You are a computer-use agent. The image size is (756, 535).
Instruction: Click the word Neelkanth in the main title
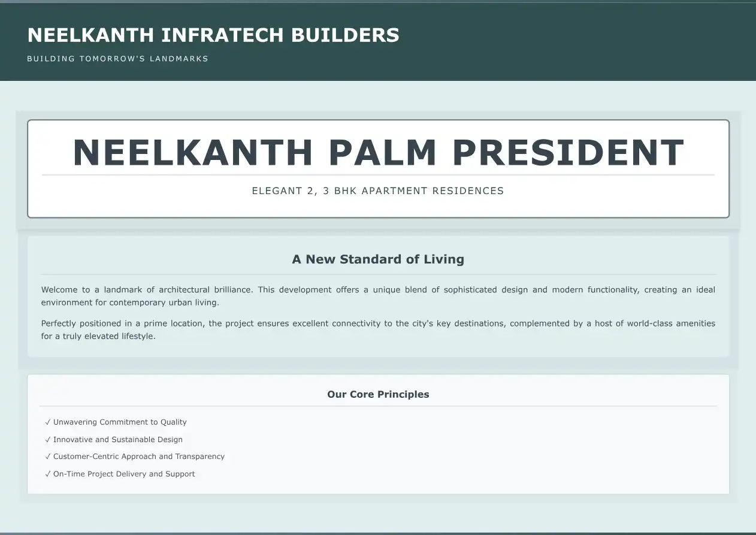[x=193, y=153]
